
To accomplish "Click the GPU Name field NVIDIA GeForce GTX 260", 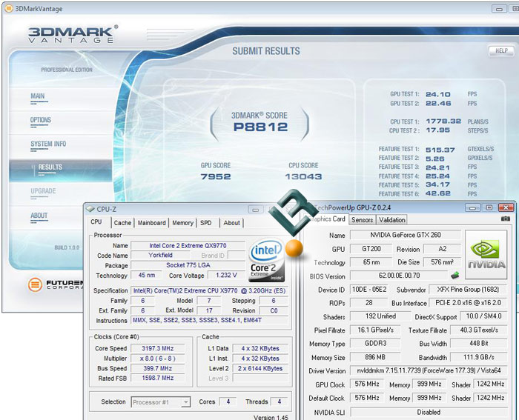I will coord(406,235).
